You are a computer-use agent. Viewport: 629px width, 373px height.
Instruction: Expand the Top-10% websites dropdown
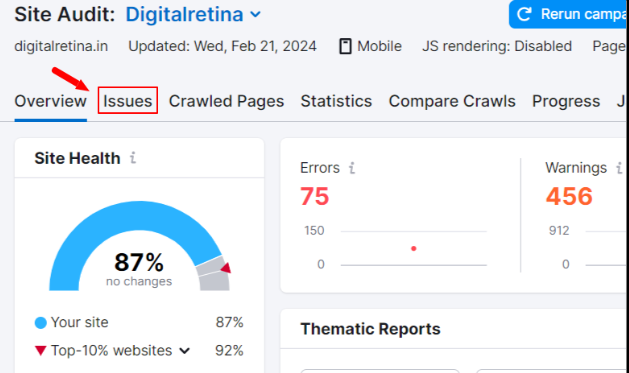click(x=185, y=351)
